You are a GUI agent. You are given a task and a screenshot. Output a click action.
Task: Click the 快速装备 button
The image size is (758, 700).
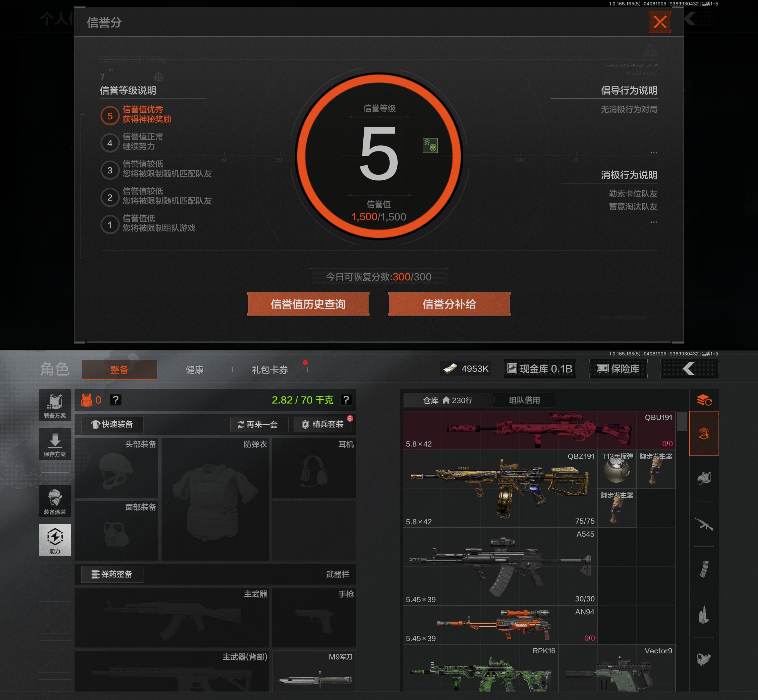112,424
